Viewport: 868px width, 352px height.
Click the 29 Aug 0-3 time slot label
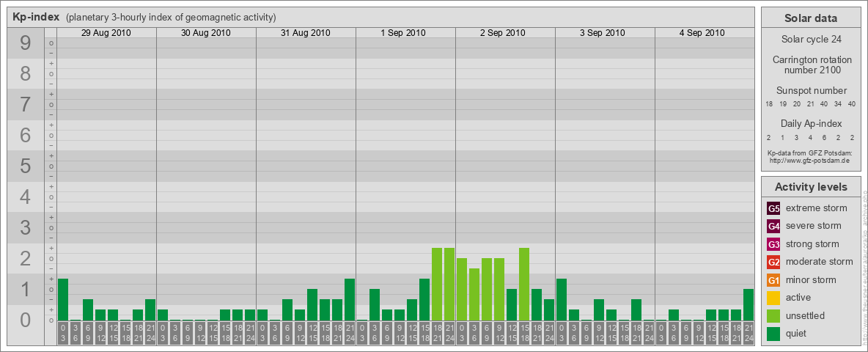click(x=63, y=333)
